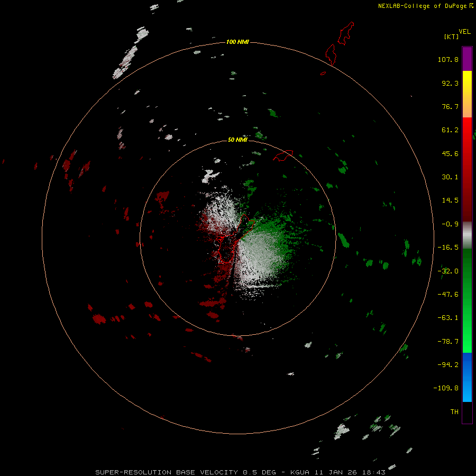Select the 76.7 scale value
476x476 pixels.
point(450,106)
